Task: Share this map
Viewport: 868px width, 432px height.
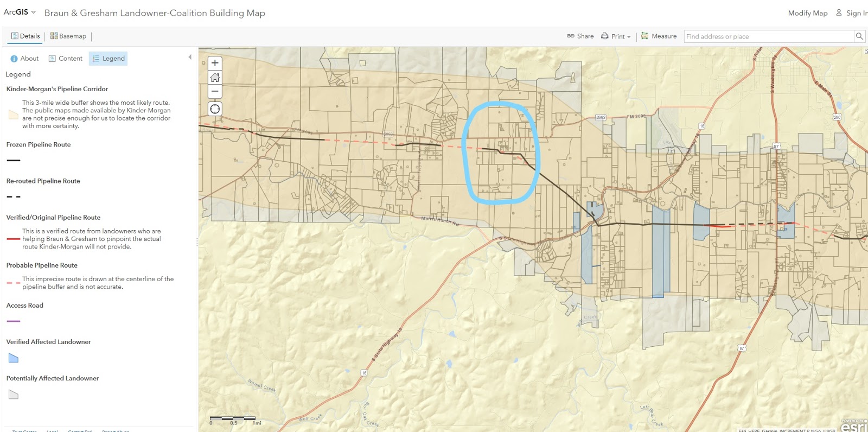Action: click(580, 36)
